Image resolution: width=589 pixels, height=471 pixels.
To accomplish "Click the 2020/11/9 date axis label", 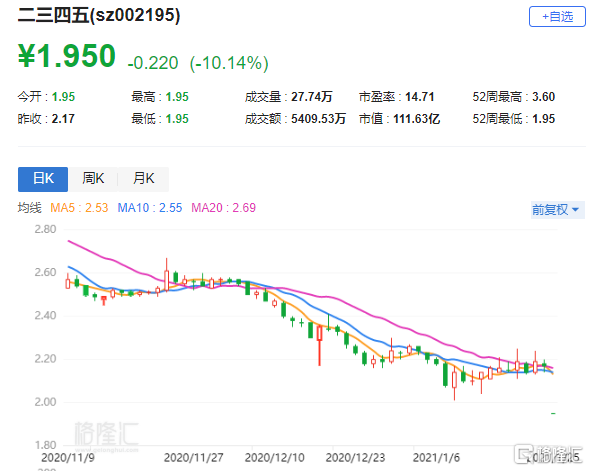I will 68,458.
